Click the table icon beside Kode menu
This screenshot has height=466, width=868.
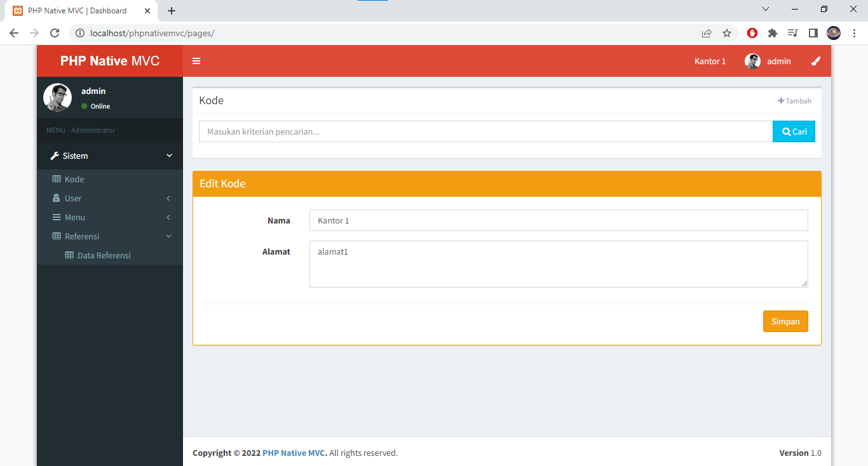pos(57,179)
